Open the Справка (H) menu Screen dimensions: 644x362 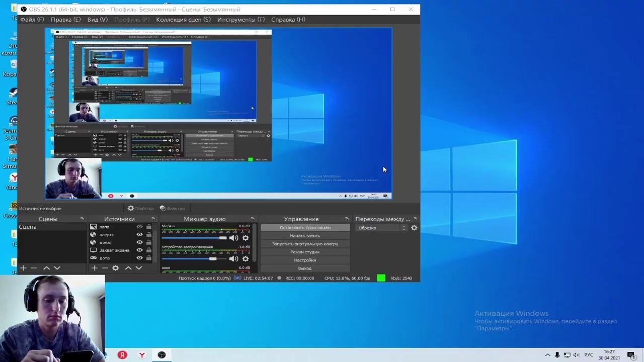pos(288,20)
